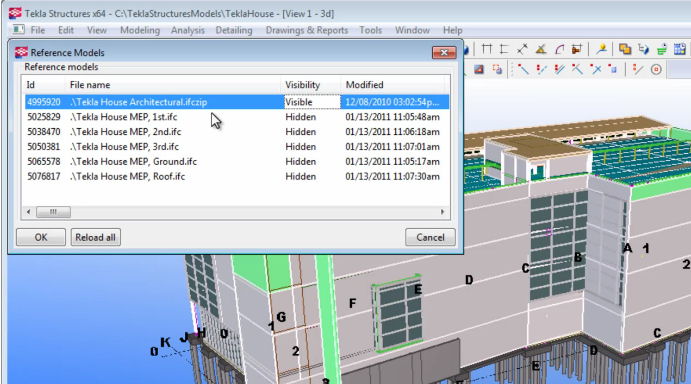
Task: Click the horizontal scrollbar right arrow
Action: pyautogui.click(x=442, y=212)
